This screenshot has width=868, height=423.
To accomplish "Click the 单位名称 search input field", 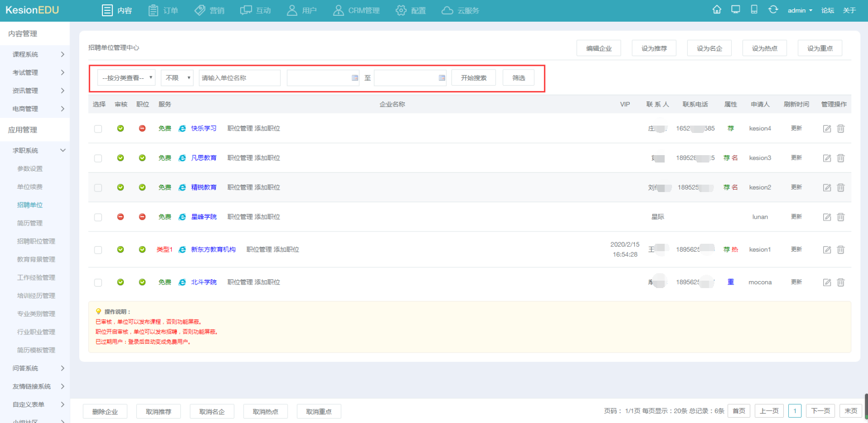I will [x=240, y=78].
